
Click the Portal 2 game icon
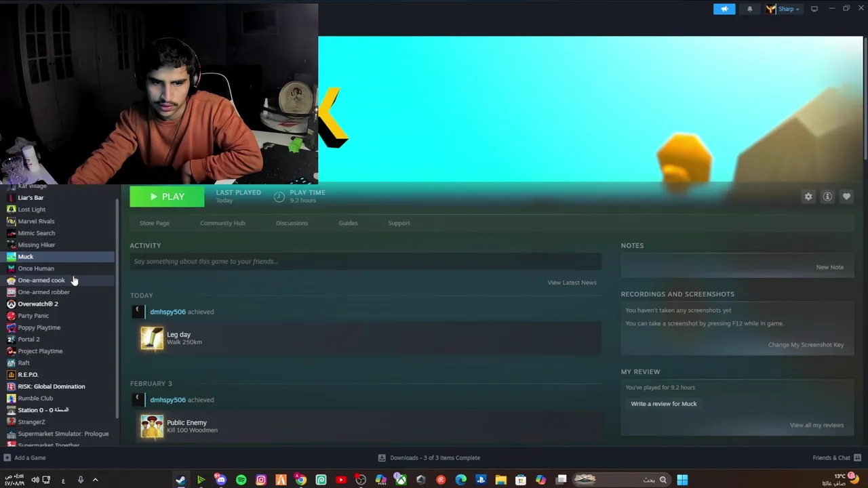11,340
